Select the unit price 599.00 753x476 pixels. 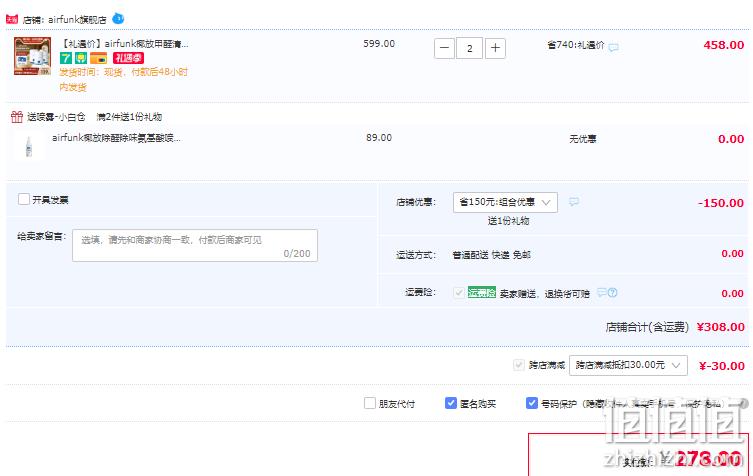pyautogui.click(x=379, y=44)
